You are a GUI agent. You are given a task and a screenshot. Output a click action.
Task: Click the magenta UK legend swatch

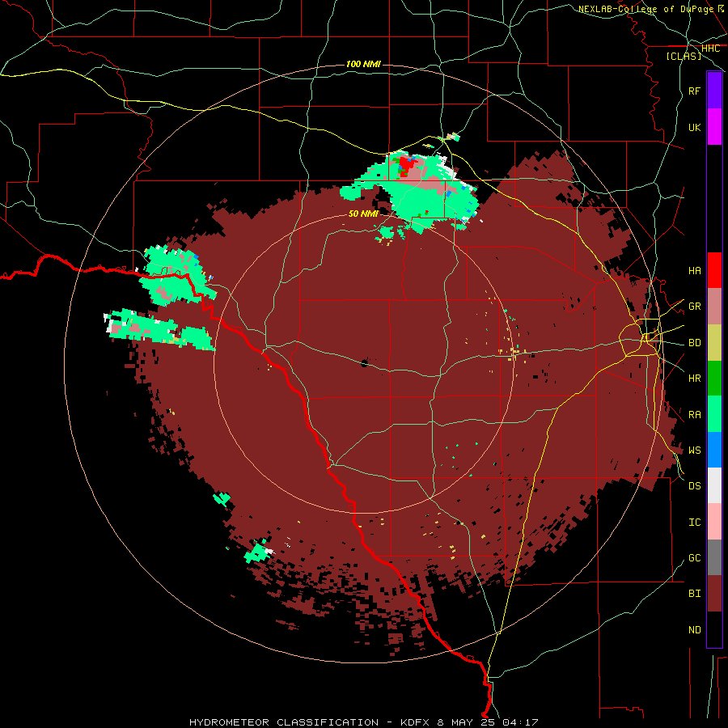pyautogui.click(x=714, y=127)
